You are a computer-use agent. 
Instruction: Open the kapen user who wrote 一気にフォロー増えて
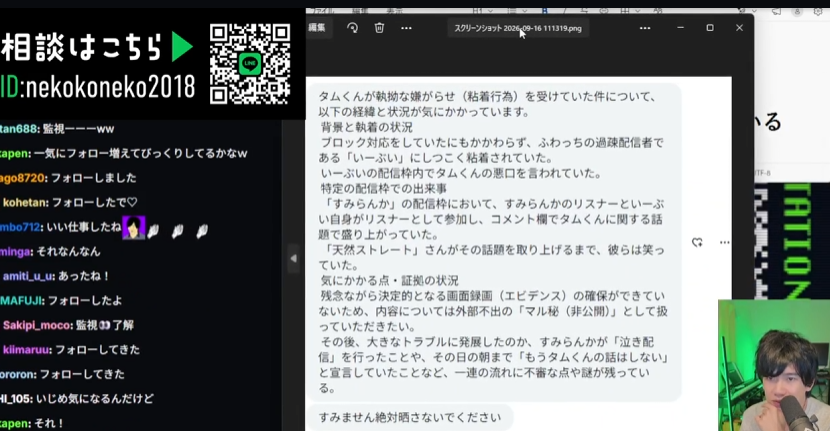pyautogui.click(x=14, y=154)
